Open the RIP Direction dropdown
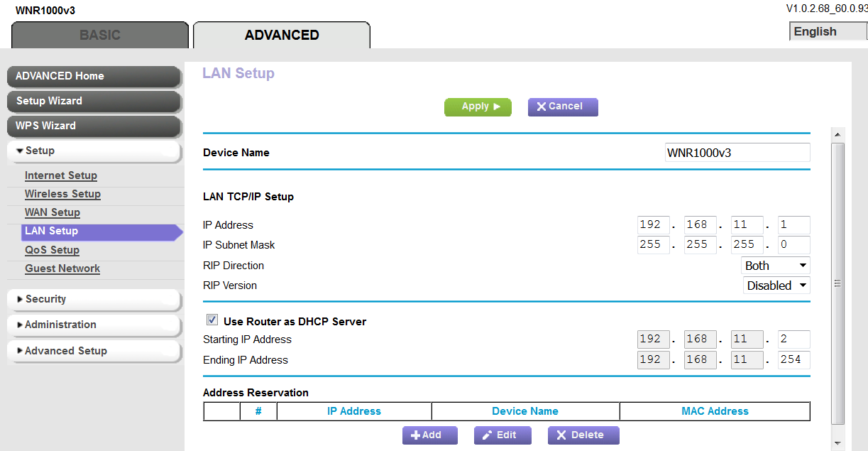868x451 pixels. pyautogui.click(x=776, y=266)
